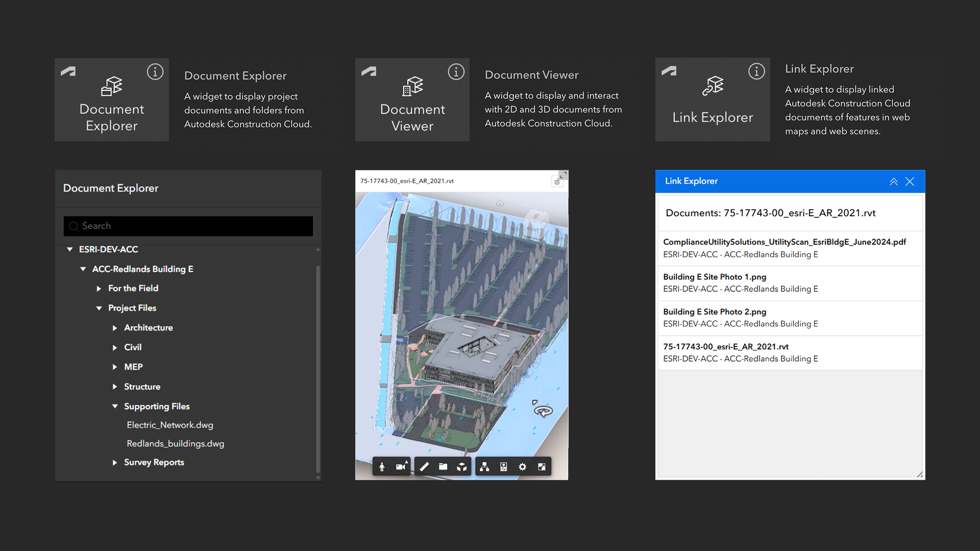Click the Document Explorer info icon
980x551 pixels.
155,72
